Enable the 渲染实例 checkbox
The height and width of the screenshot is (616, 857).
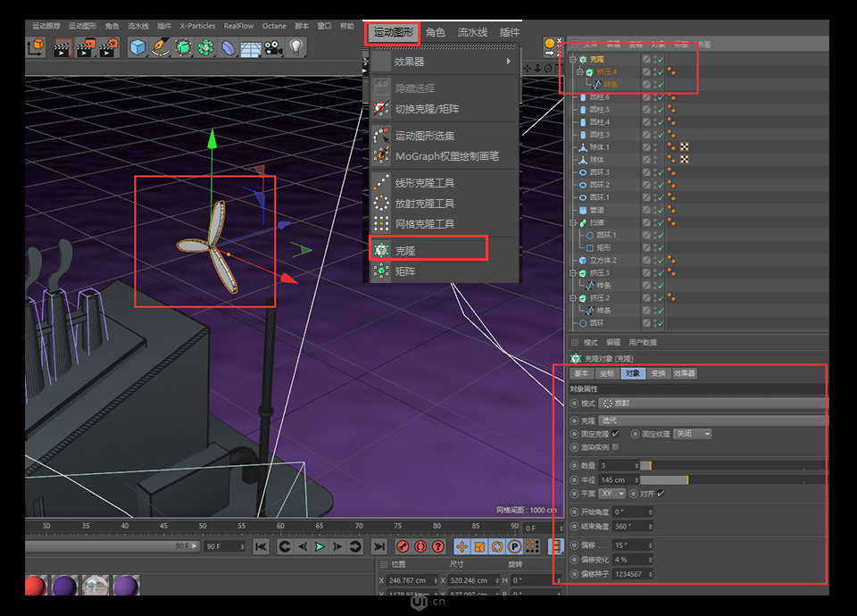coord(615,446)
